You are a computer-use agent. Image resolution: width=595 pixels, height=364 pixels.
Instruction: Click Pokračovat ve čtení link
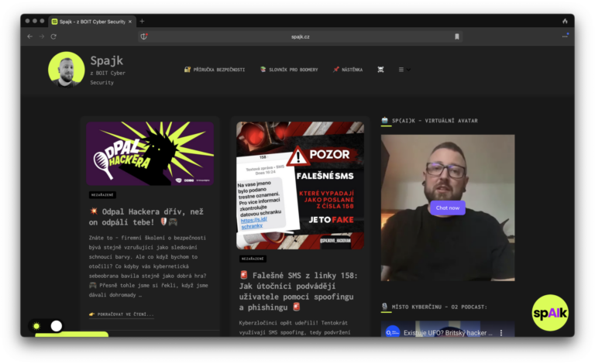(x=122, y=314)
